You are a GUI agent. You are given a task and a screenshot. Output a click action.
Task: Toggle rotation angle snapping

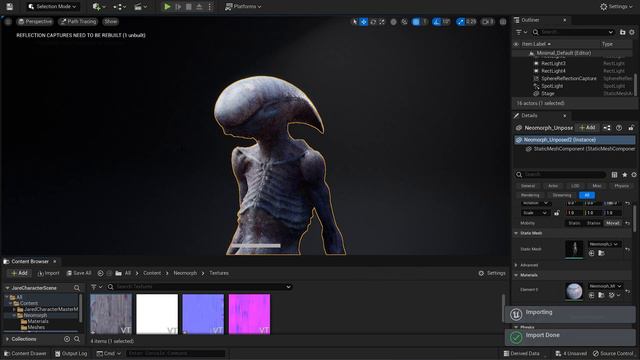[436, 22]
